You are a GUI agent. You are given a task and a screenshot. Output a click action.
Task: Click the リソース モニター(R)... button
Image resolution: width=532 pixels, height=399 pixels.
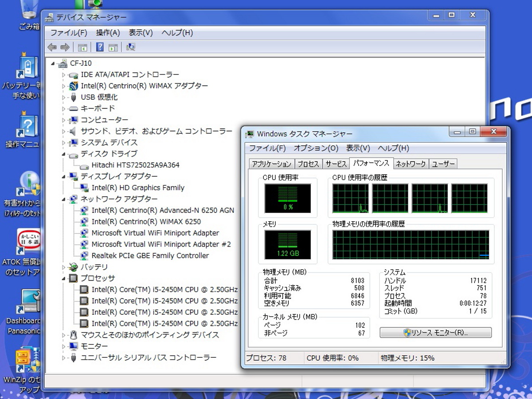[435, 332]
